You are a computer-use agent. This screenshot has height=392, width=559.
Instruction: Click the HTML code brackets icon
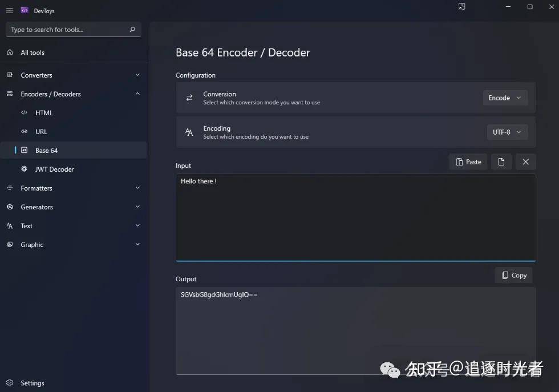pyautogui.click(x=24, y=113)
